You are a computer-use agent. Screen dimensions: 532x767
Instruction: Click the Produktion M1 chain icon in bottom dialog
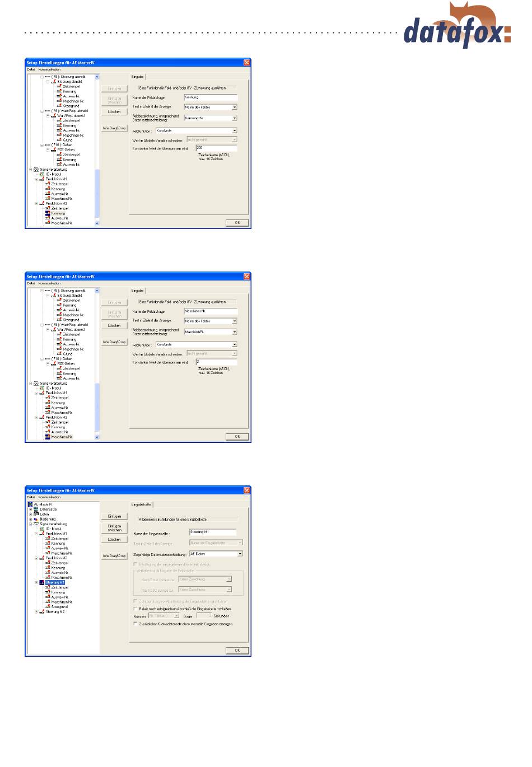[42, 534]
